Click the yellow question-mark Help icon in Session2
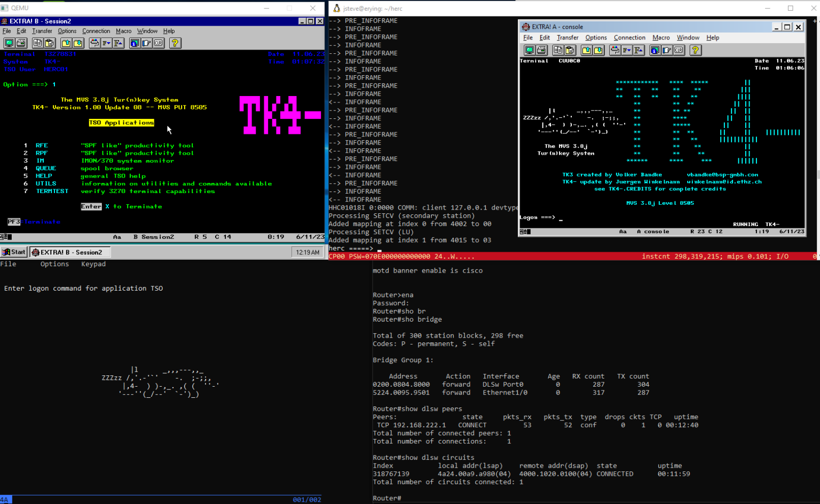This screenshot has width=820, height=504. [175, 43]
